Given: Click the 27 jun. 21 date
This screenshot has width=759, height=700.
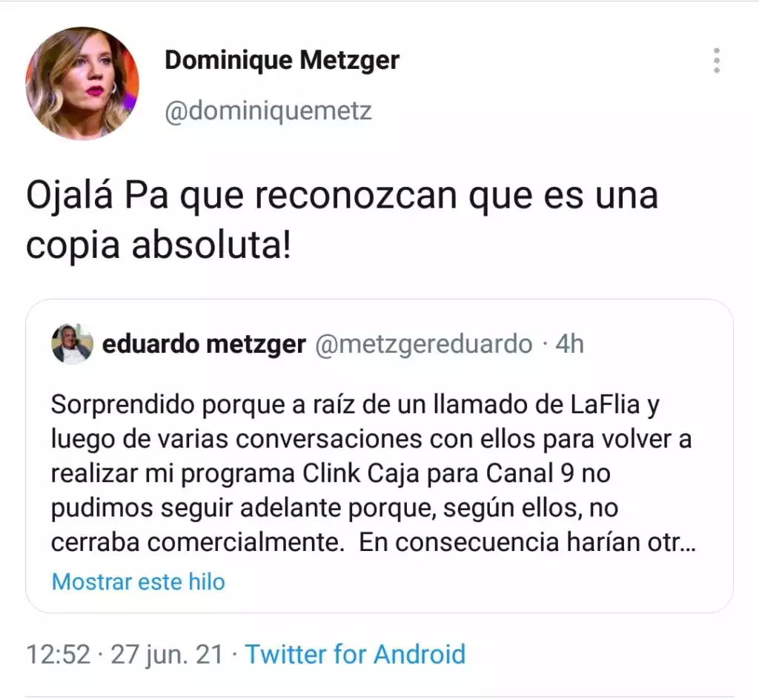Looking at the screenshot, I should (167, 655).
